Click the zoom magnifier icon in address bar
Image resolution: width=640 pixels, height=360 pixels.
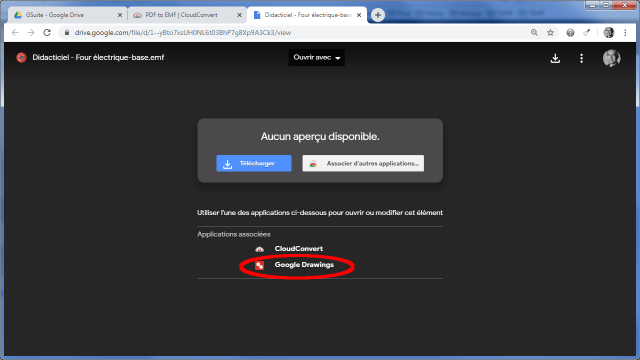[x=534, y=33]
